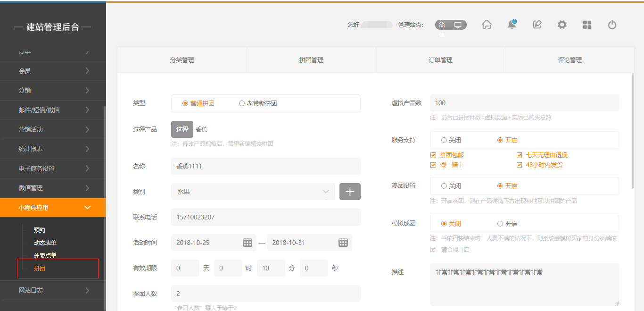The width and height of the screenshot is (644, 311).
Task: Toggle the 48小时内发货 checkbox
Action: click(x=519, y=165)
